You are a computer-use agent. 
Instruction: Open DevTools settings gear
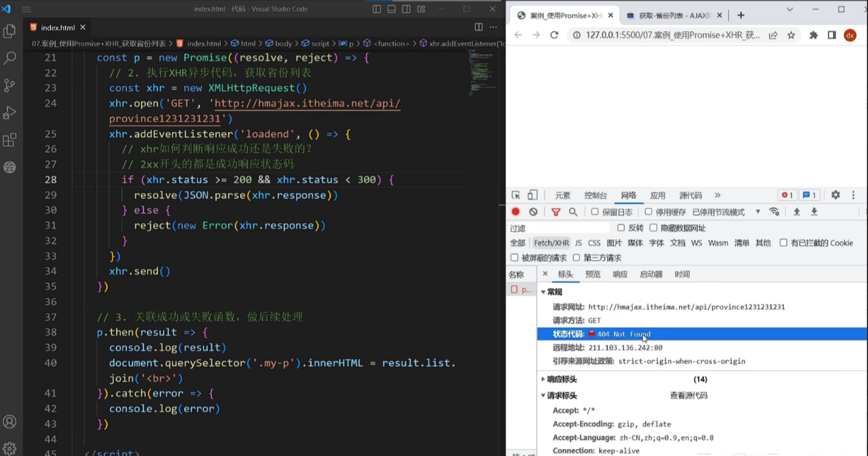click(835, 195)
